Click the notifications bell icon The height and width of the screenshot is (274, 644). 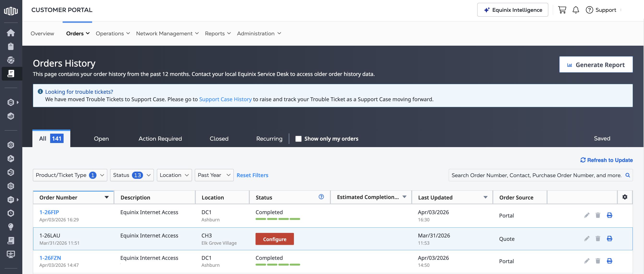click(576, 10)
